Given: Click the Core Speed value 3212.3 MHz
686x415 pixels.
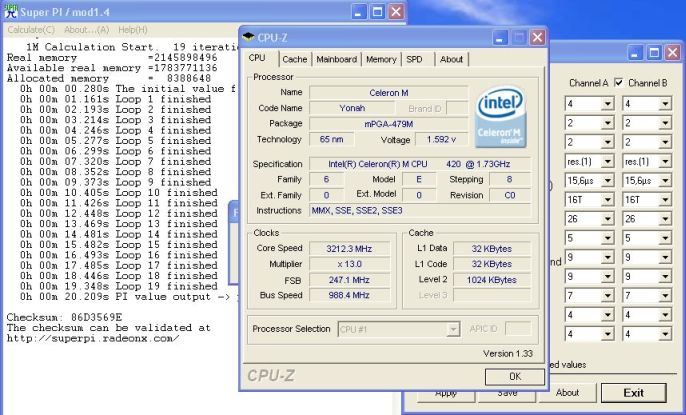Looking at the screenshot, I should (349, 248).
